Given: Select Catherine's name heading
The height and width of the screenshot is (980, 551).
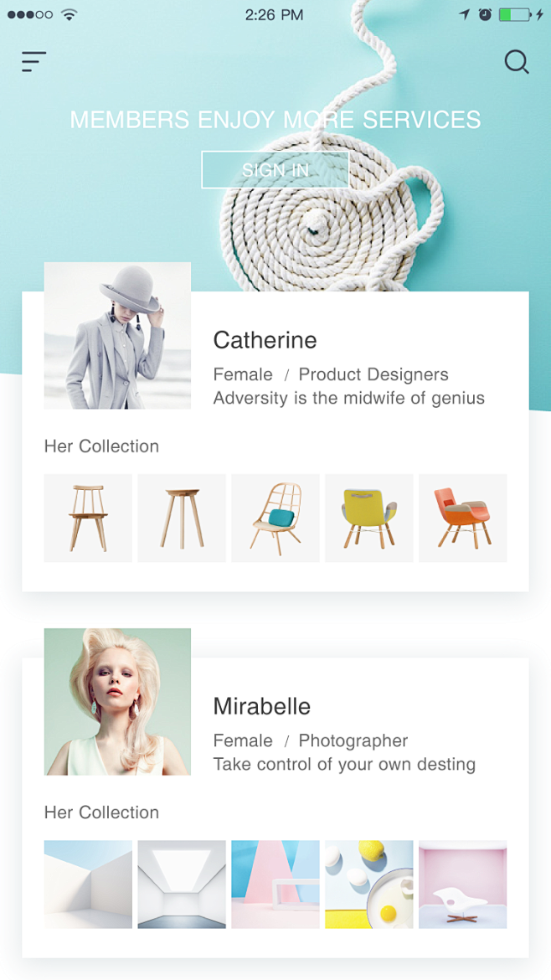Looking at the screenshot, I should pos(265,340).
